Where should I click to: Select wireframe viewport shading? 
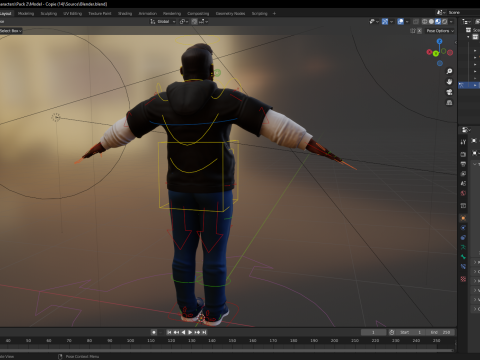click(x=425, y=22)
